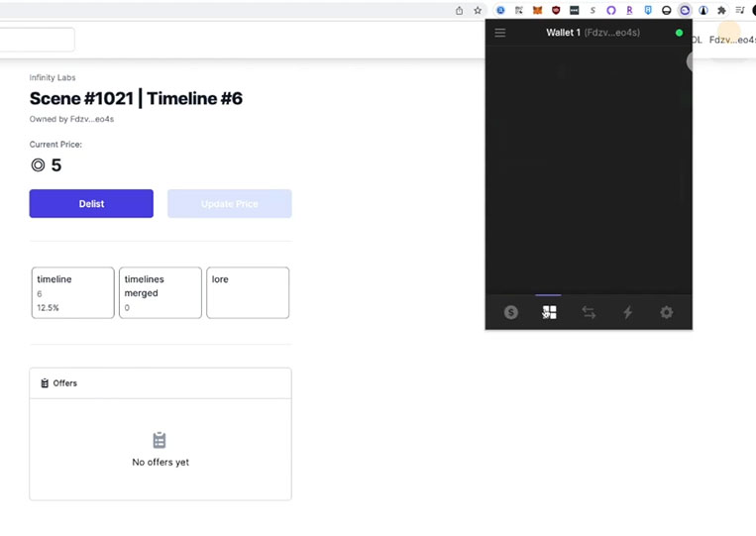Open the media control playlist icon
This screenshot has width=756, height=536.
point(740,10)
